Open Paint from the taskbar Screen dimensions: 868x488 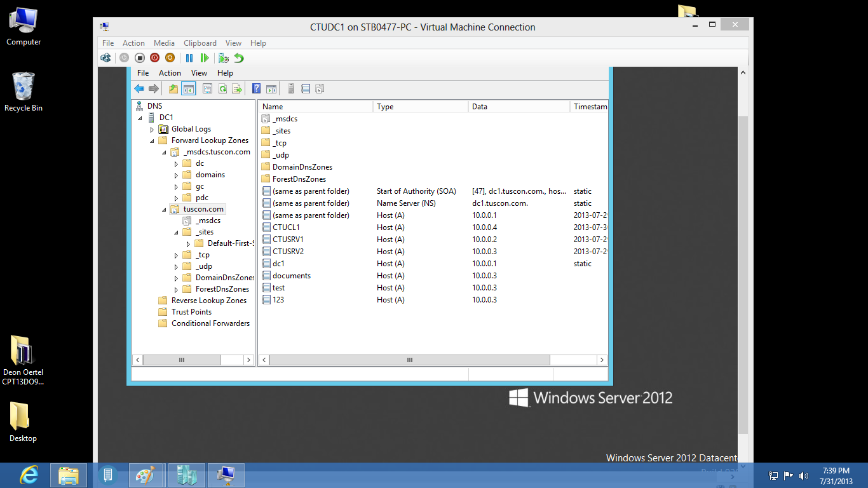146,475
